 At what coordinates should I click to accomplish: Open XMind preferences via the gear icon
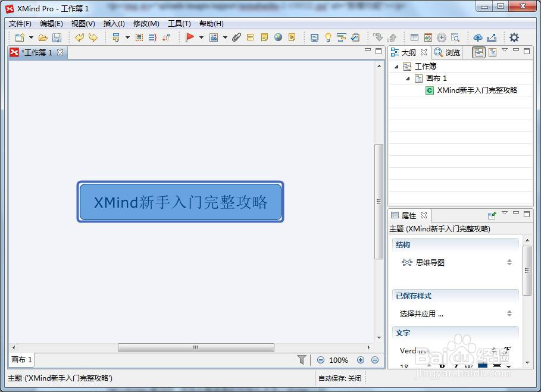(x=514, y=37)
